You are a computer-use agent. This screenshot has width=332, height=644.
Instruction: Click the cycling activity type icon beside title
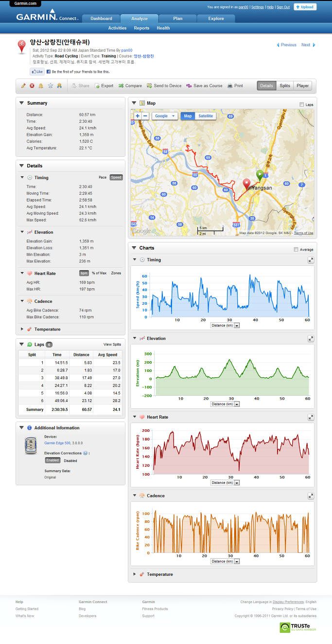22,47
